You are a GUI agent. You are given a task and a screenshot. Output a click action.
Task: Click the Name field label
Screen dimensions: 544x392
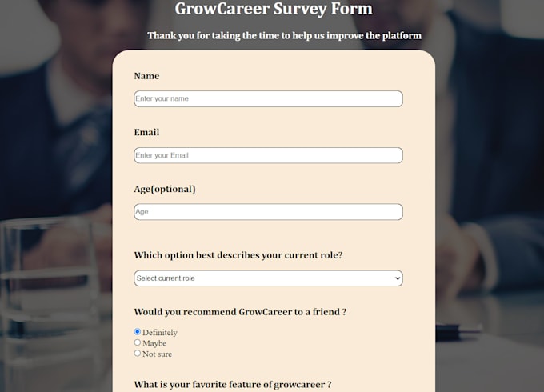146,76
